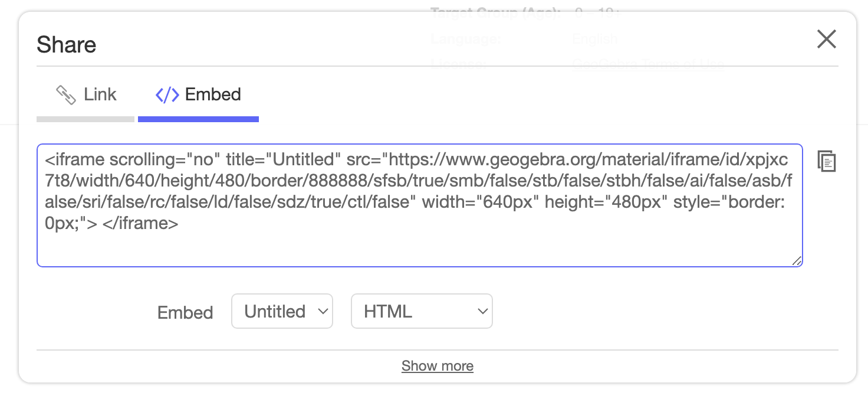The height and width of the screenshot is (399, 868).
Task: Click the blue underline beneath Embed tab
Action: [x=198, y=119]
